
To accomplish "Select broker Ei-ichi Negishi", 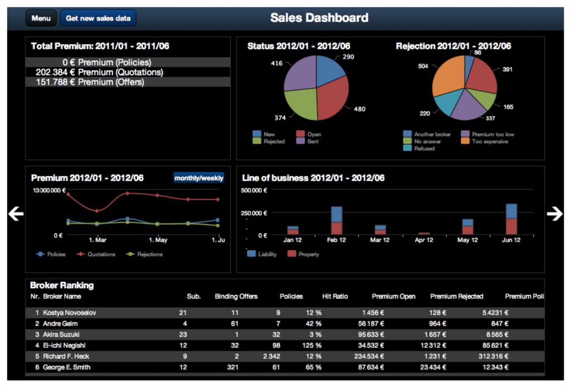I will pos(64,346).
